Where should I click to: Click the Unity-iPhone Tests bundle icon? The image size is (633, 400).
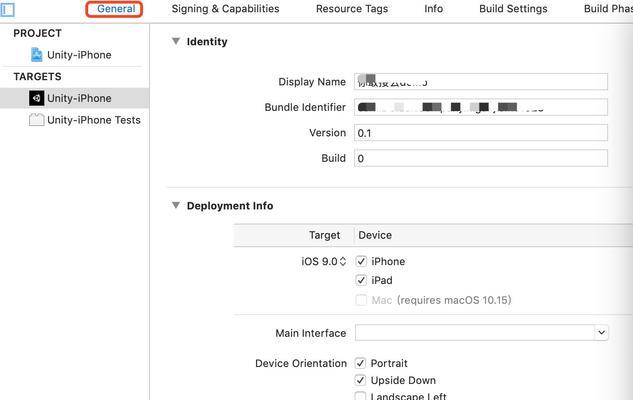click(x=36, y=120)
